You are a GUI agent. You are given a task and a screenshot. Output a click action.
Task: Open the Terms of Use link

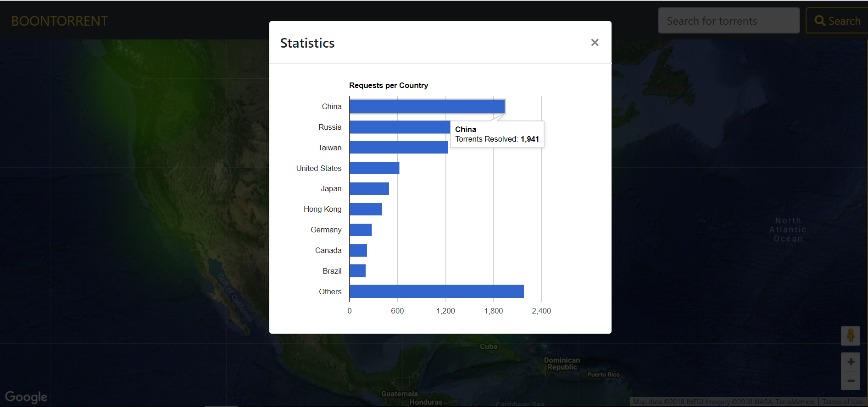click(842, 402)
